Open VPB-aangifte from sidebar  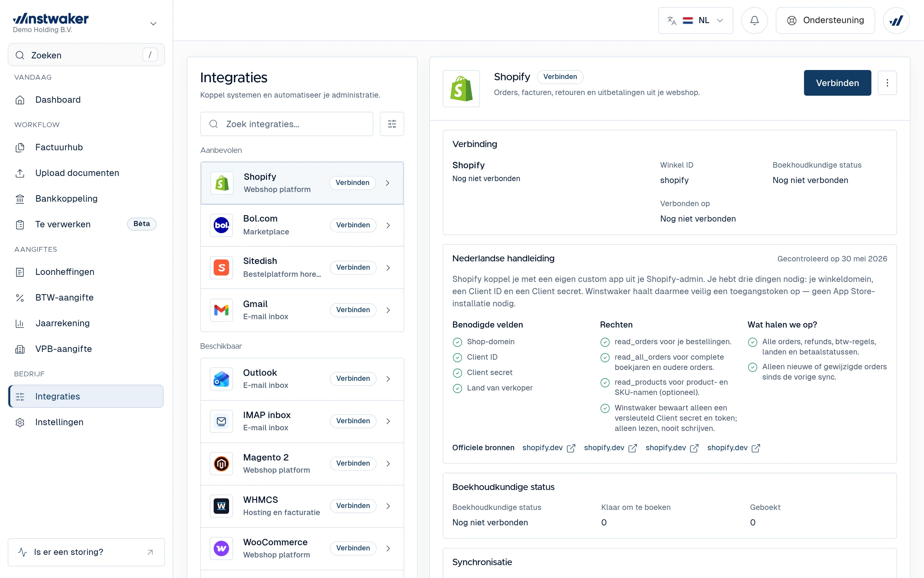pyautogui.click(x=86, y=349)
